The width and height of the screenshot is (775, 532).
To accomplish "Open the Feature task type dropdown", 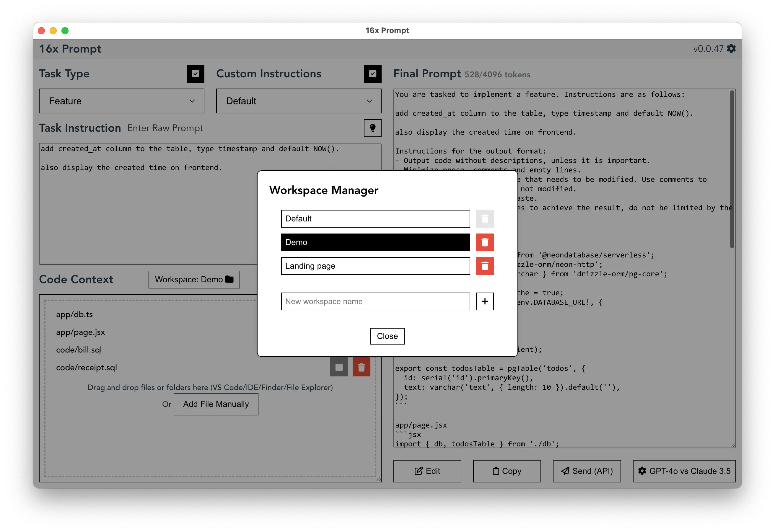I will pos(121,101).
